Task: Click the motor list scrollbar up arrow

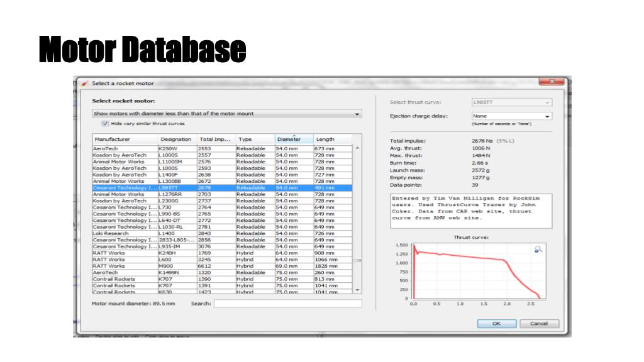Action: (x=357, y=148)
